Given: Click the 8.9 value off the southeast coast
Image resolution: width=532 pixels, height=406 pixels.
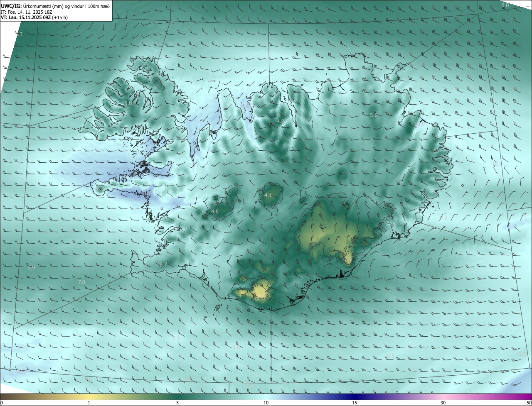Looking at the screenshot, I should point(443,218).
